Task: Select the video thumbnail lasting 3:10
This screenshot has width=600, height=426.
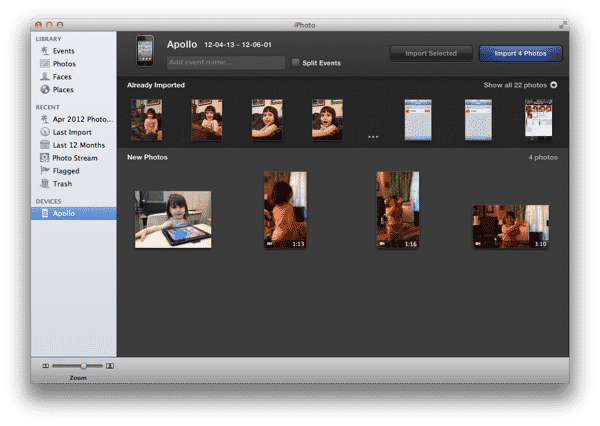Action: 511,227
